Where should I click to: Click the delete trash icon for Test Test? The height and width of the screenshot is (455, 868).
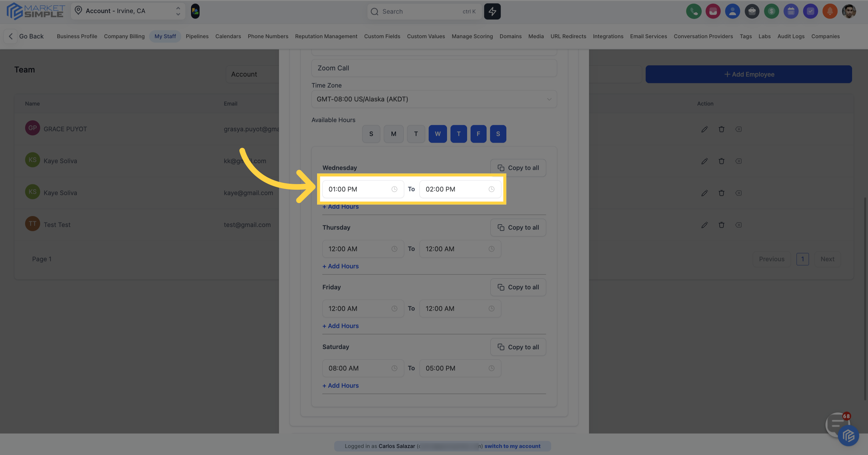click(722, 225)
